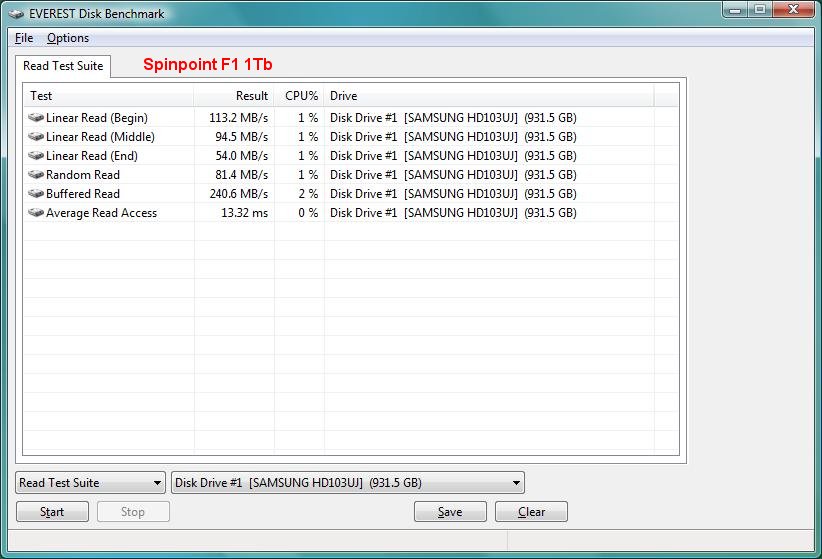
Task: Open the Options menu
Action: pyautogui.click(x=68, y=38)
